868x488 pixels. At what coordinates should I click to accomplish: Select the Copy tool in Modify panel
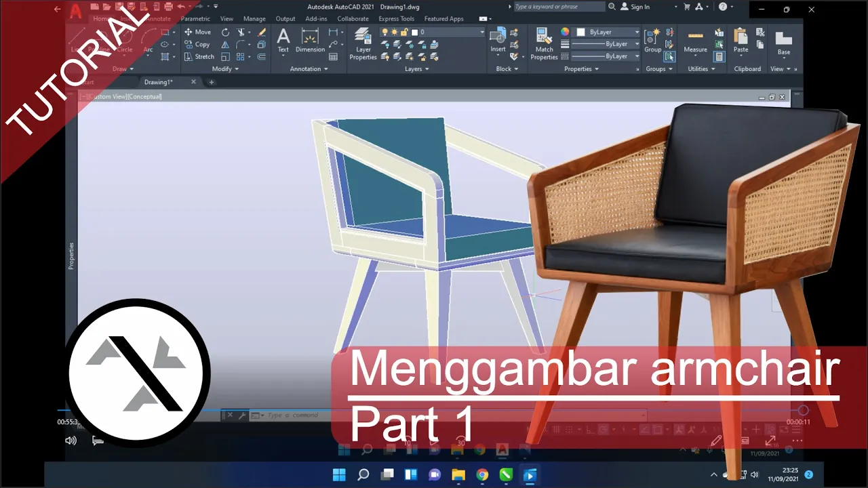tap(197, 44)
